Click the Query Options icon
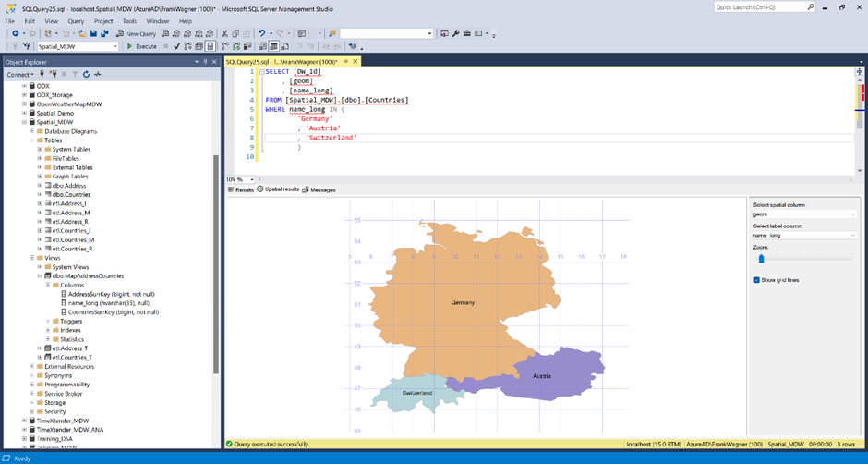 click(x=199, y=46)
